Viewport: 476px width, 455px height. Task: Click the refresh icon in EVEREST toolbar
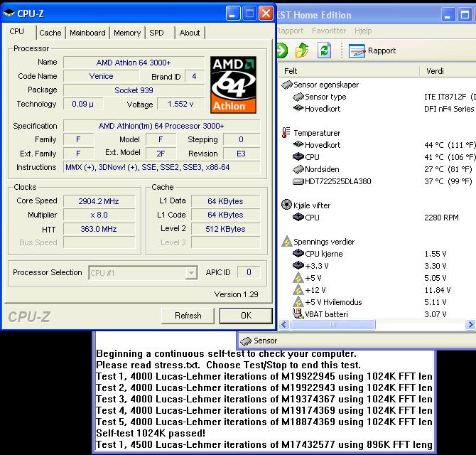324,50
